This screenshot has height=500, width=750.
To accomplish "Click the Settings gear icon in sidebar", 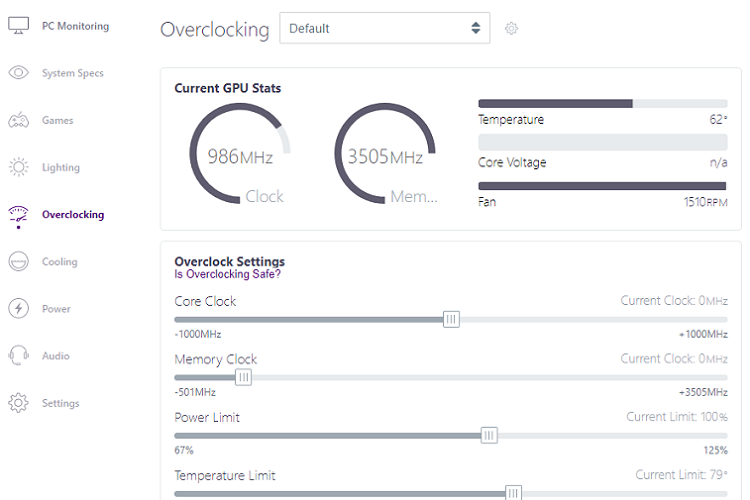I will click(18, 403).
